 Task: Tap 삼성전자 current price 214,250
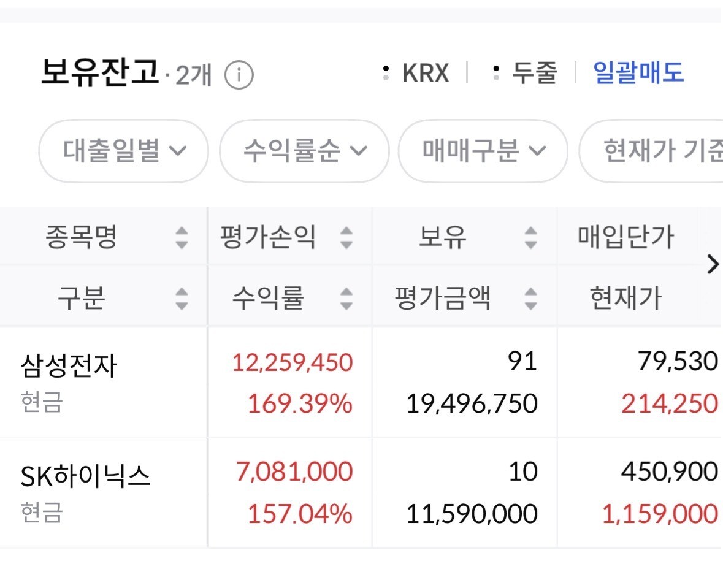pyautogui.click(x=670, y=403)
